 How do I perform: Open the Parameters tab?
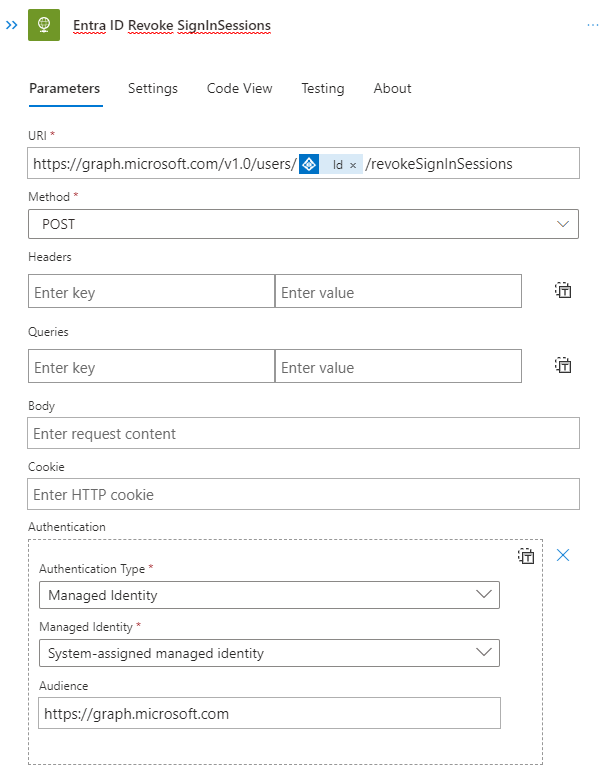[65, 88]
